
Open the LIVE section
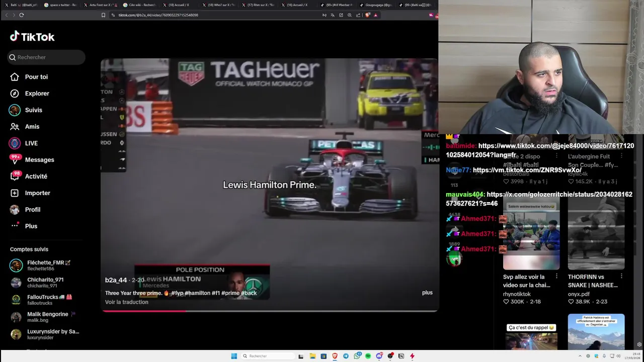24,143
